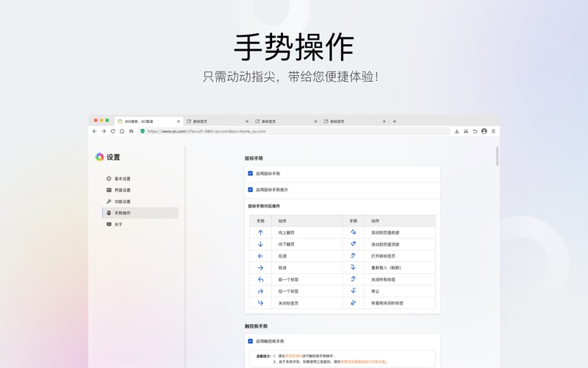588x368 pixels.
Task: Open downloads from toolbar download icon
Action: click(x=456, y=132)
